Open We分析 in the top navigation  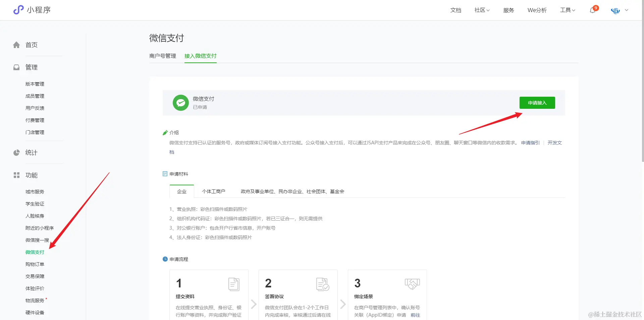click(x=537, y=10)
